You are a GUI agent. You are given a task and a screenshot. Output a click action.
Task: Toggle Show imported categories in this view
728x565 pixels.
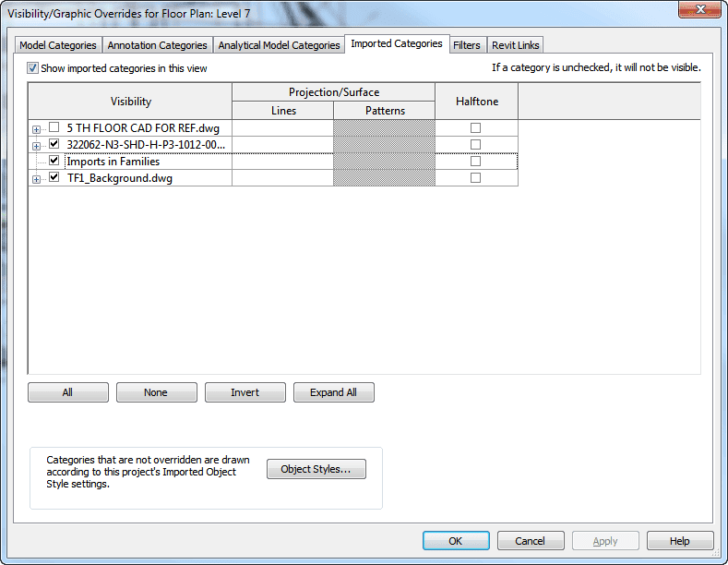(33, 68)
